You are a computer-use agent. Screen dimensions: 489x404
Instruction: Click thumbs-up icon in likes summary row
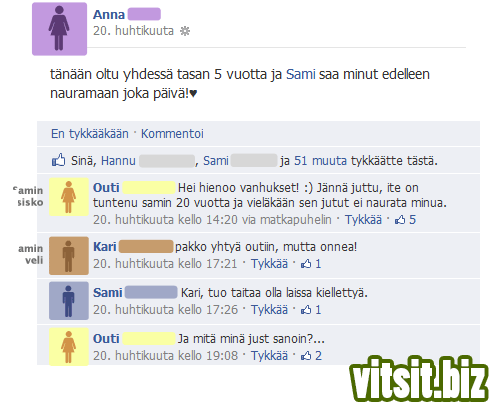click(58, 160)
